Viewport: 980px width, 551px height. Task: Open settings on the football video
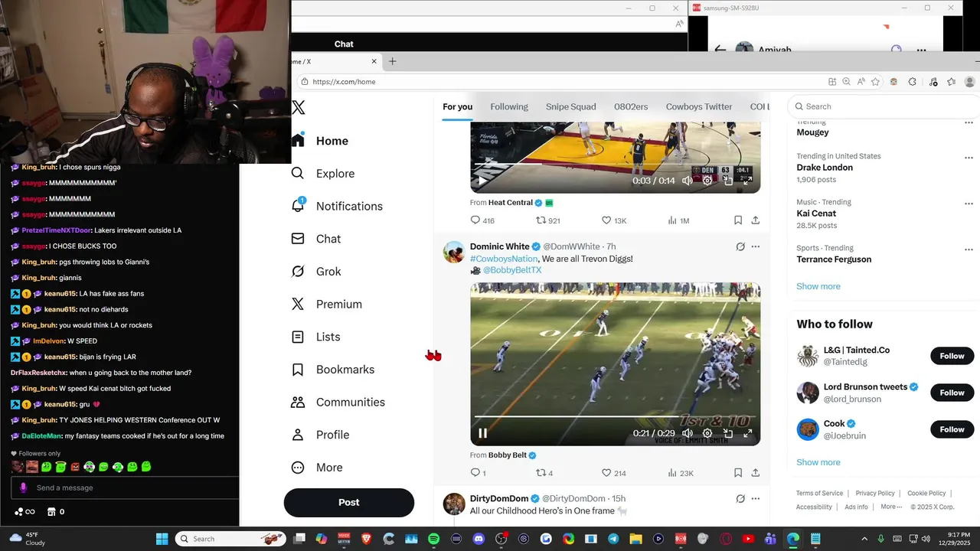pyautogui.click(x=707, y=433)
